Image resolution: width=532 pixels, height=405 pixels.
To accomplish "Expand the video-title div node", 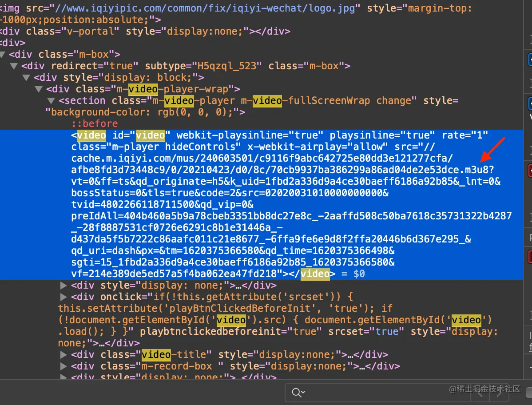I will click(x=64, y=355).
